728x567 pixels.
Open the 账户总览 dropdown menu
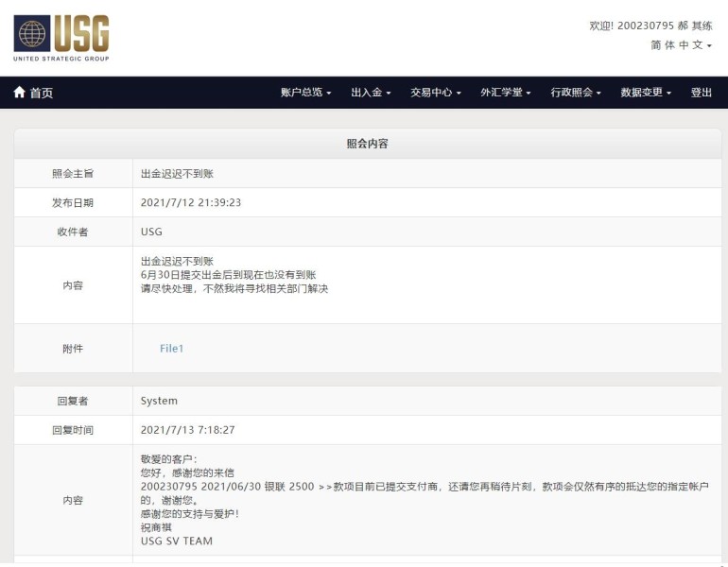[x=306, y=93]
